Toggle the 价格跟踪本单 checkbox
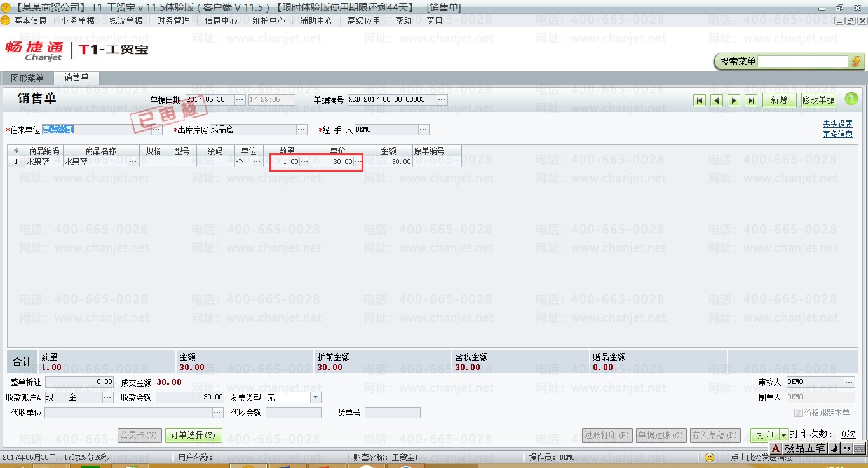Image resolution: width=868 pixels, height=468 pixels. pyautogui.click(x=798, y=413)
